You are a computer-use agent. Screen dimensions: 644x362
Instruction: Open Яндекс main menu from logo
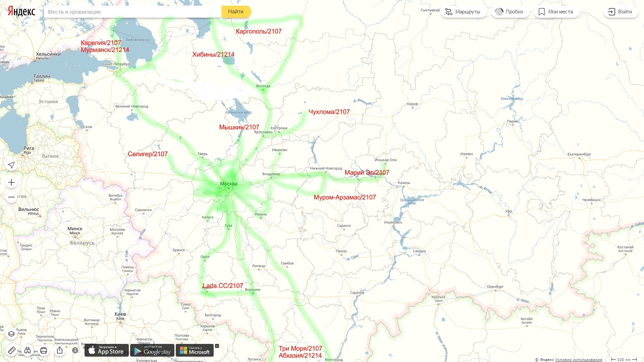coord(21,12)
